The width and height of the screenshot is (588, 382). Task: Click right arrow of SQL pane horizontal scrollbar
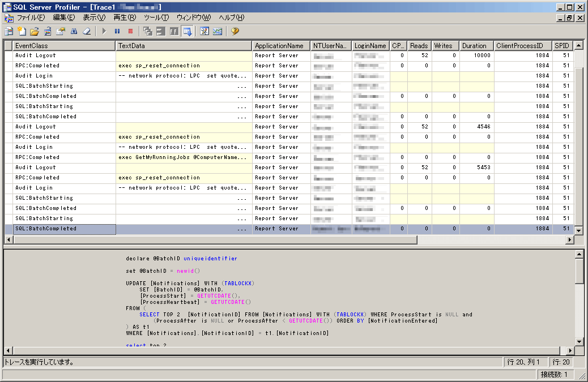coord(570,350)
